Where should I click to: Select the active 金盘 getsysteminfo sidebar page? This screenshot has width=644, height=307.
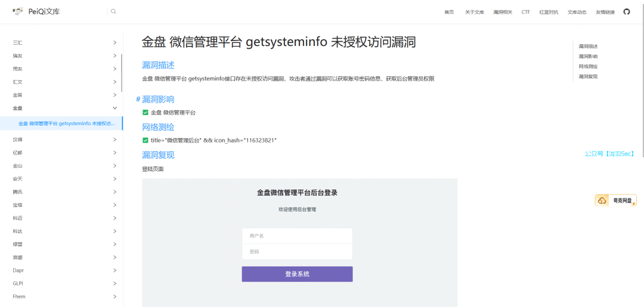(x=61, y=123)
